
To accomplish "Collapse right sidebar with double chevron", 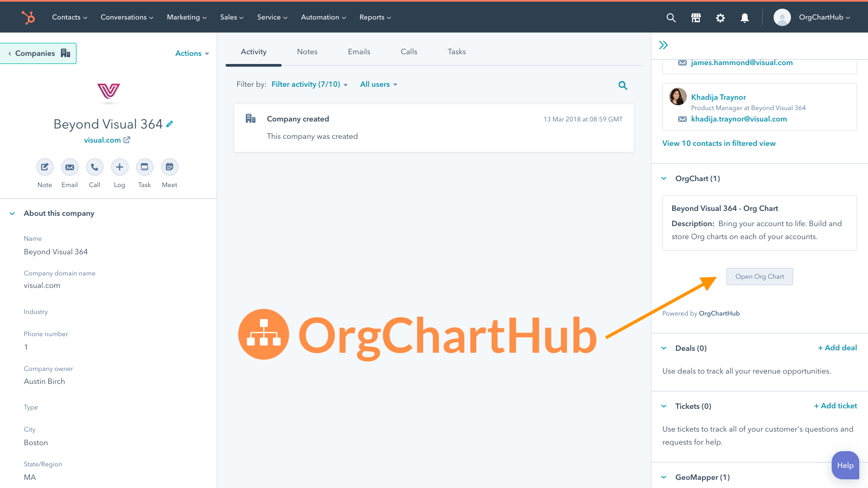I will (x=663, y=45).
